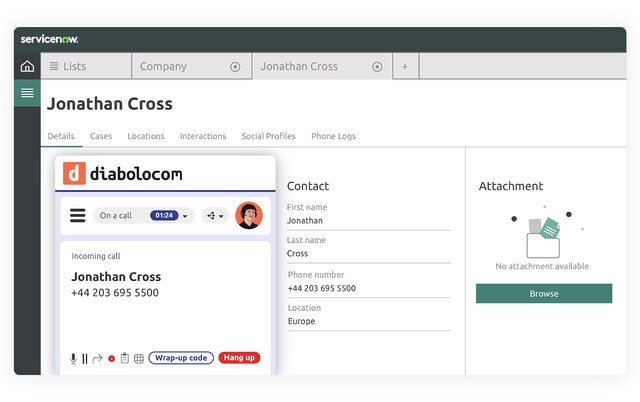This screenshot has width=640, height=402.
Task: Open the call notes clipboard icon
Action: pyautogui.click(x=125, y=358)
